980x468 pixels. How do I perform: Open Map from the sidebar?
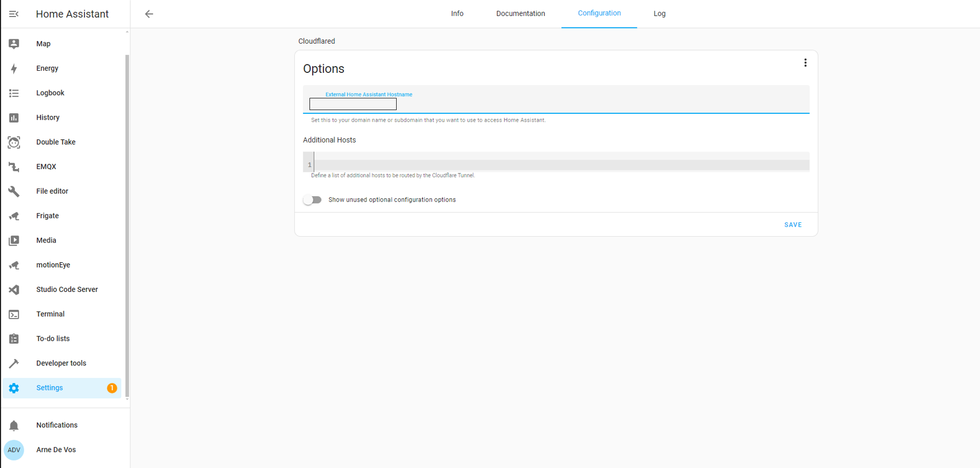tap(62, 44)
